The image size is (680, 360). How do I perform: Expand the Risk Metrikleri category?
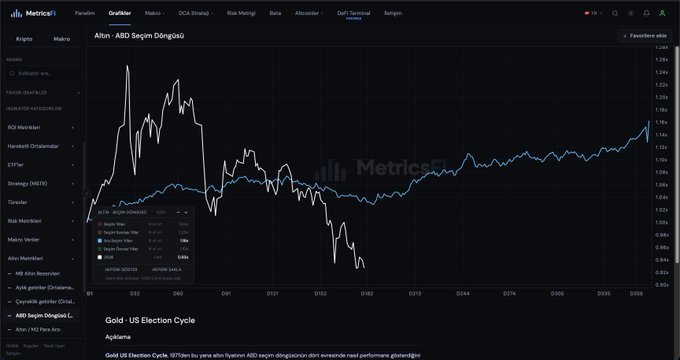pyautogui.click(x=41, y=221)
